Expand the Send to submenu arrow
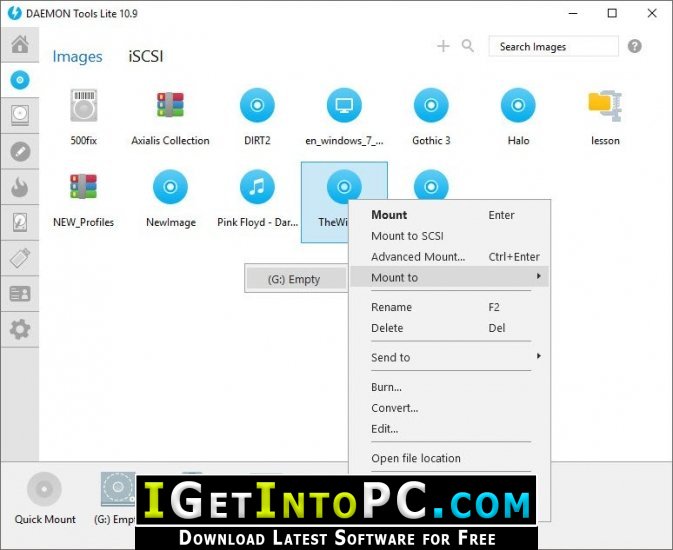Screen dimensions: 673x550 538,356
